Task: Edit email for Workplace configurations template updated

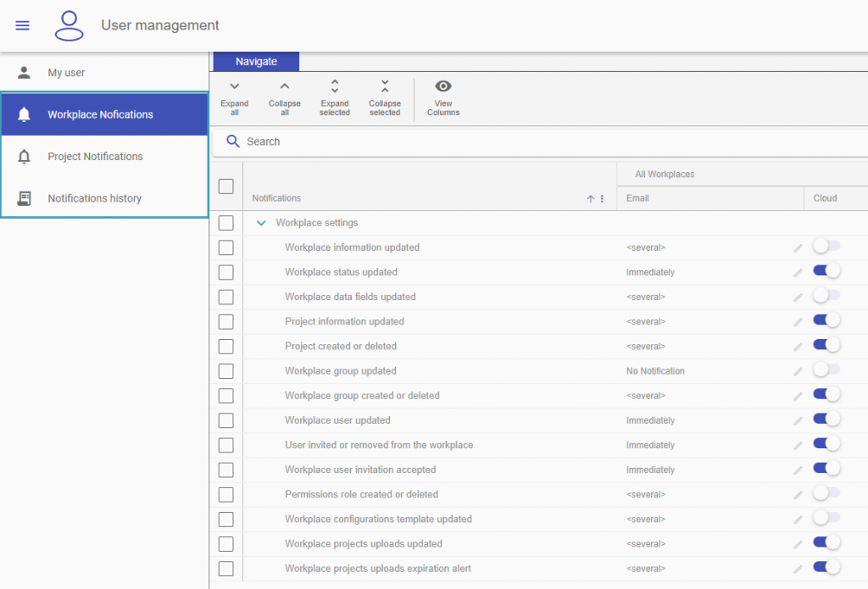Action: pos(798,520)
